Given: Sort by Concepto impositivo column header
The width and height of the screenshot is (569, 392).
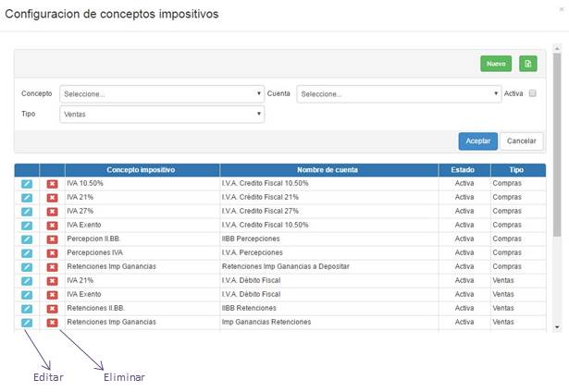Looking at the screenshot, I should [x=142, y=170].
